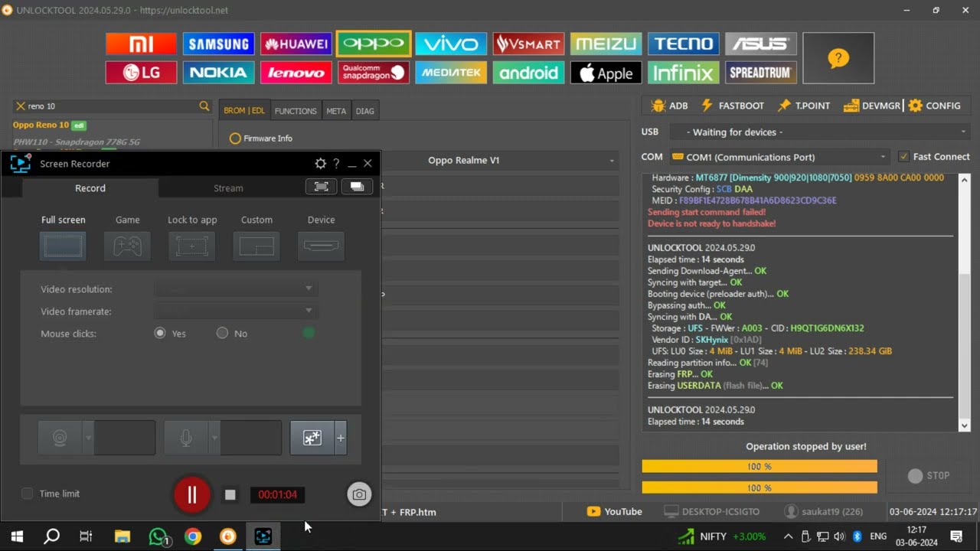
Task: Select the Lenovo brand logo
Action: 296,73
